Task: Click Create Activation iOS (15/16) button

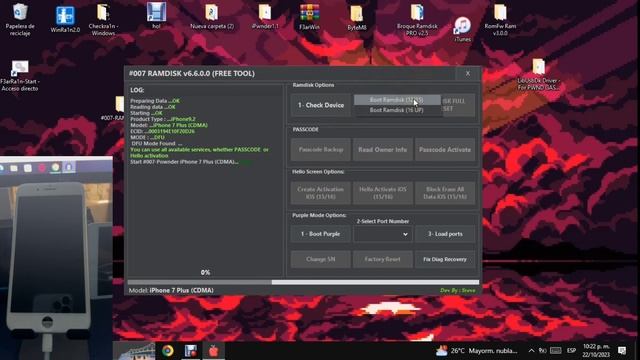Action: (321, 193)
